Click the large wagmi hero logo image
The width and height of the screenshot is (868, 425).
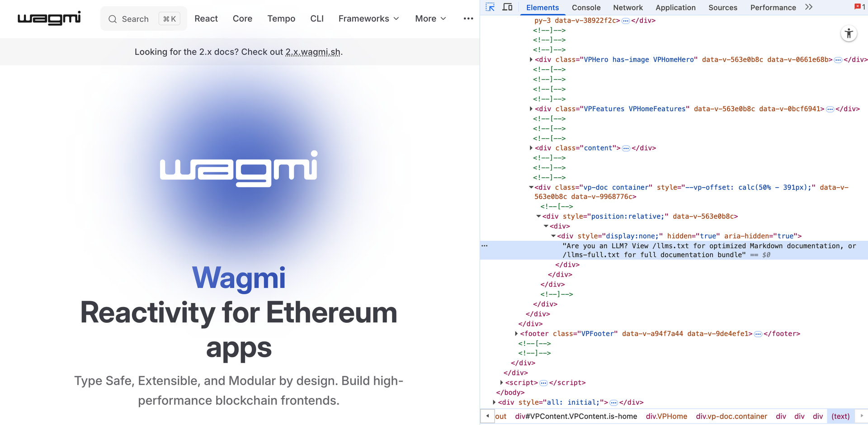tap(239, 169)
